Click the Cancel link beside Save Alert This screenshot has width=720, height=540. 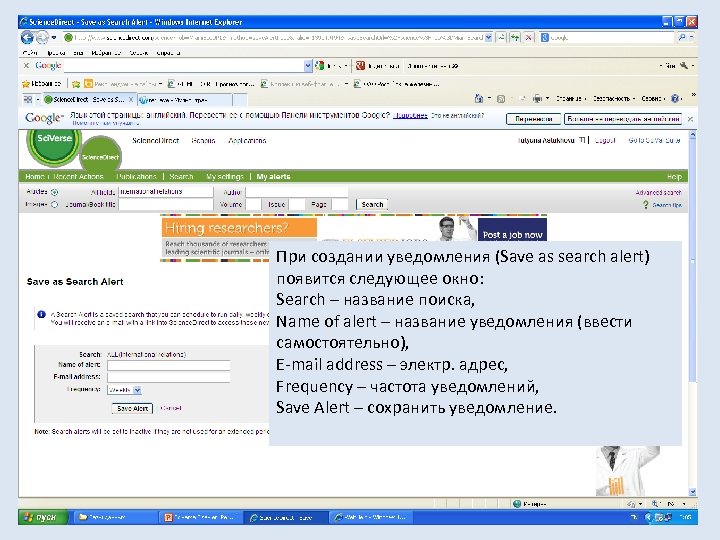(x=171, y=408)
